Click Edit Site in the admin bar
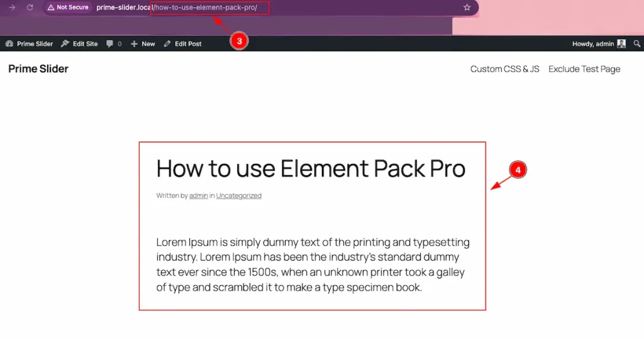The height and width of the screenshot is (340, 644). (x=79, y=44)
